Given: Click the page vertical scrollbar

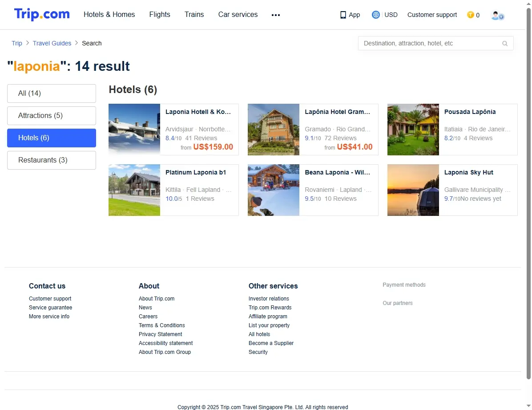Looking at the screenshot, I should [x=528, y=194].
